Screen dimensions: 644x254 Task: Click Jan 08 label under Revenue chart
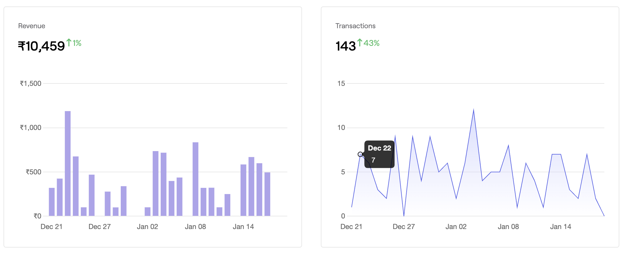pyautogui.click(x=195, y=227)
